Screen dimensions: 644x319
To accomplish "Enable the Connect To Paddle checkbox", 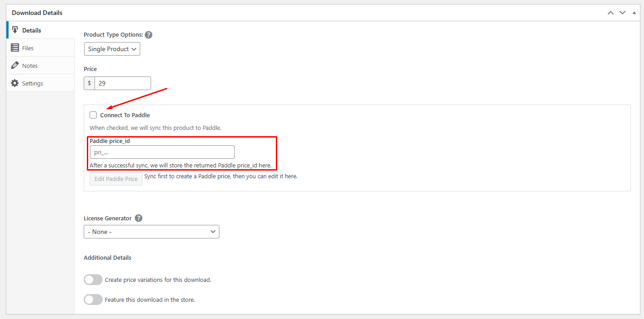I will (93, 115).
